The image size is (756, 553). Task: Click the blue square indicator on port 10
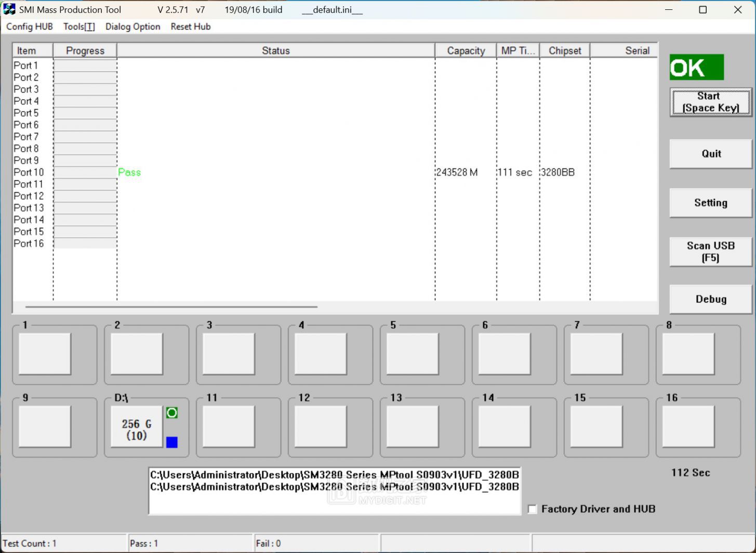click(x=172, y=442)
